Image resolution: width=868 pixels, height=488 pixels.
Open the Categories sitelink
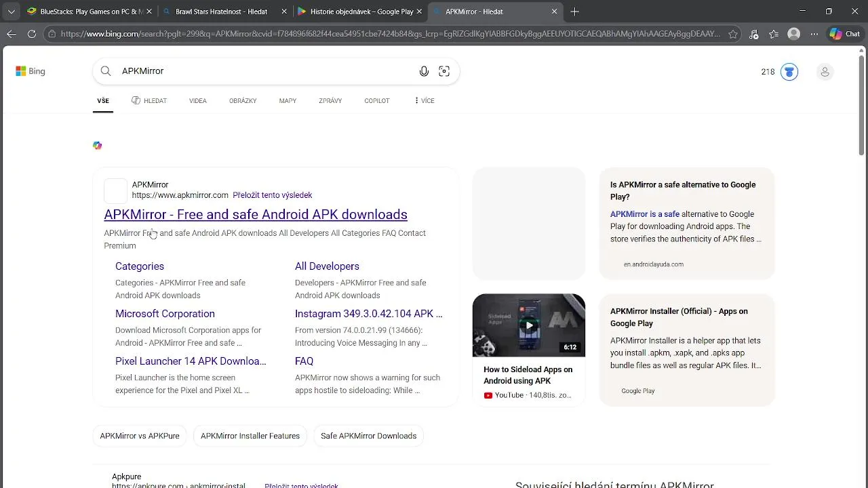click(140, 266)
